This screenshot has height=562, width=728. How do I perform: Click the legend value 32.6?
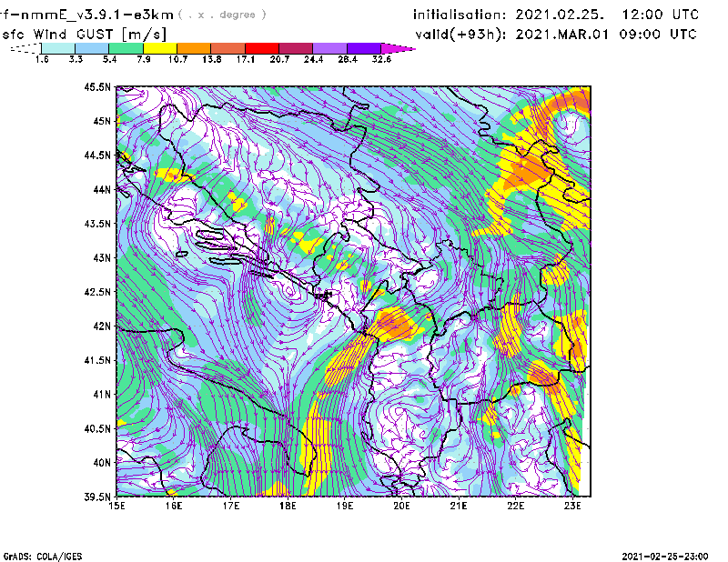tap(381, 59)
